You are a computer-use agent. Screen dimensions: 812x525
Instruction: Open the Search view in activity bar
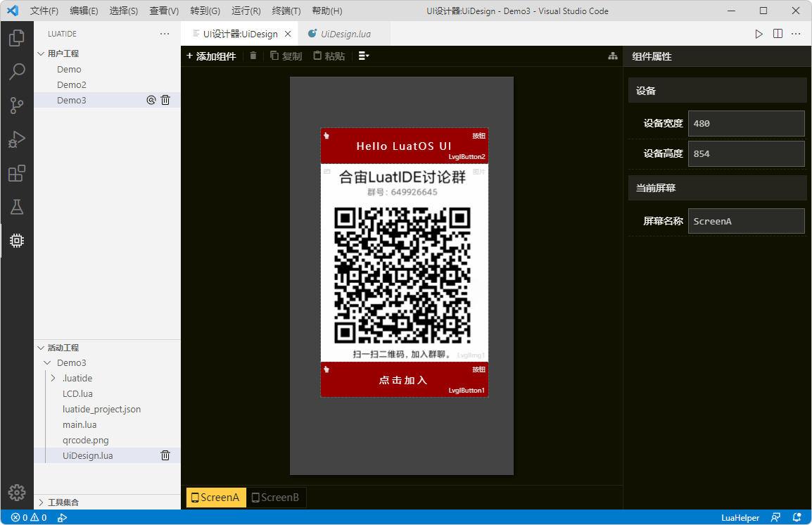pos(17,72)
